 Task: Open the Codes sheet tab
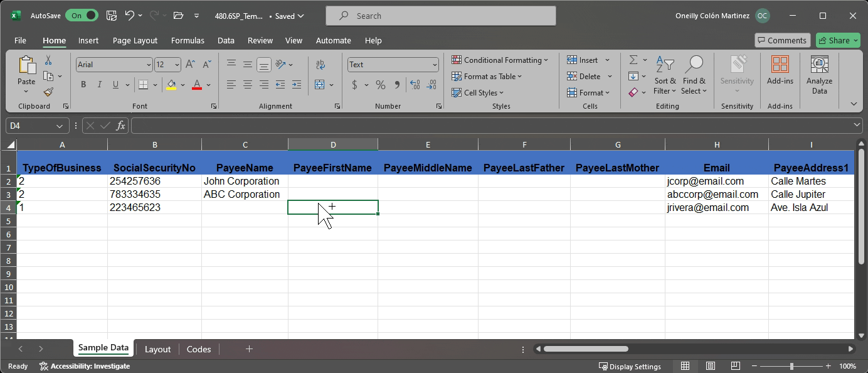pos(199,349)
